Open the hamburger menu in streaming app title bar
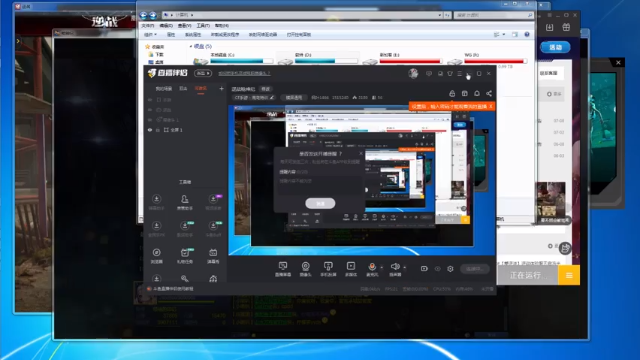This screenshot has width=640, height=360. tap(460, 73)
